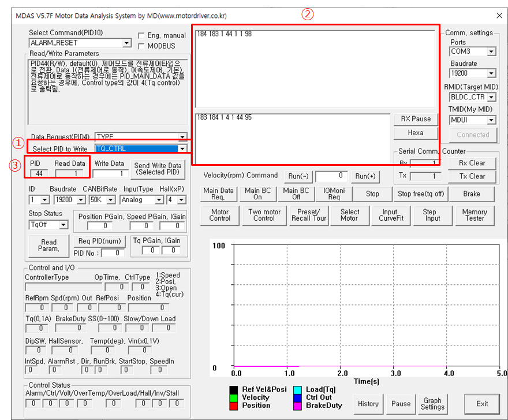Open Graph Settings
Viewport: 508px width, 420px height.
tap(432, 404)
